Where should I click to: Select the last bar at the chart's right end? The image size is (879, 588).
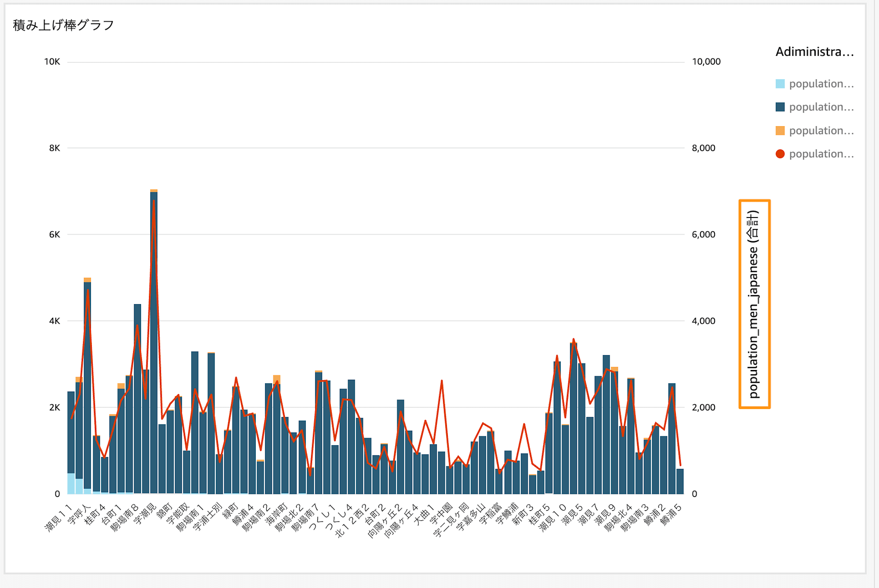pyautogui.click(x=680, y=482)
